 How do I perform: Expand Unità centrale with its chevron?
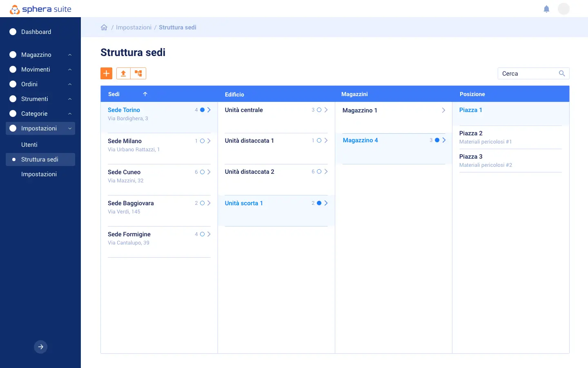pyautogui.click(x=326, y=110)
